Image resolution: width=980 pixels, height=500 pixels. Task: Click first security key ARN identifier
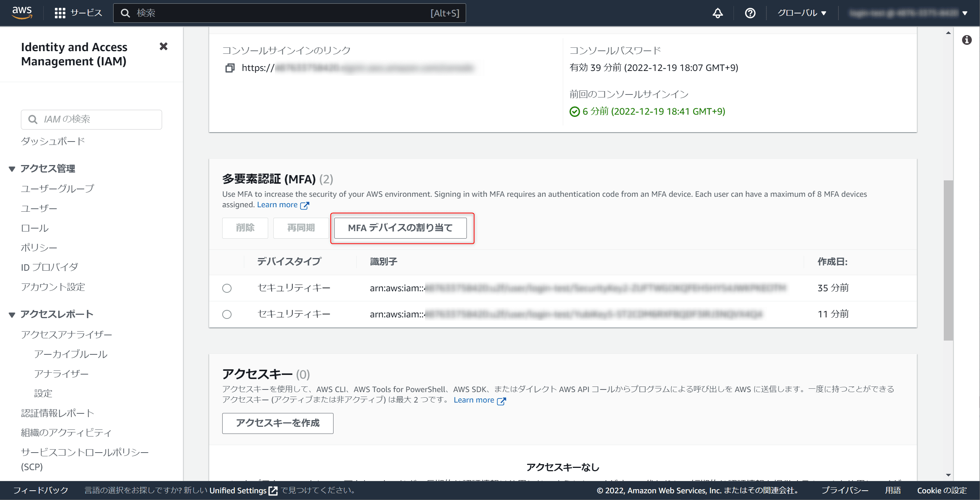click(x=577, y=288)
